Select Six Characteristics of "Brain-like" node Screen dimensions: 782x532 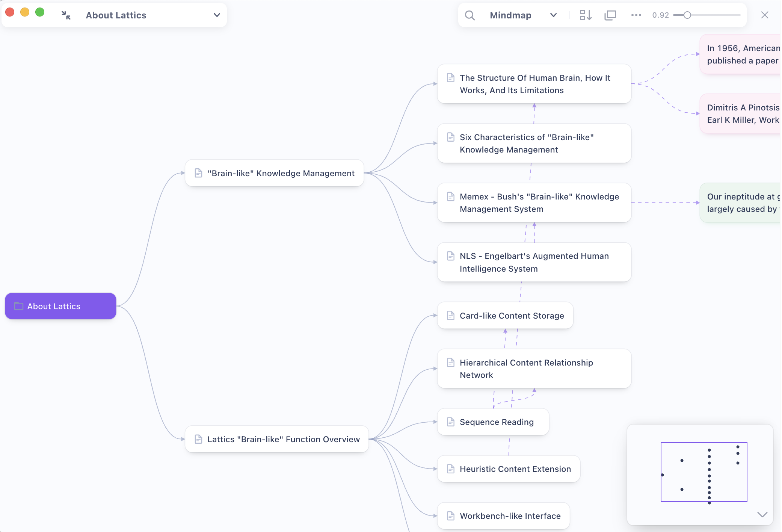coord(534,143)
